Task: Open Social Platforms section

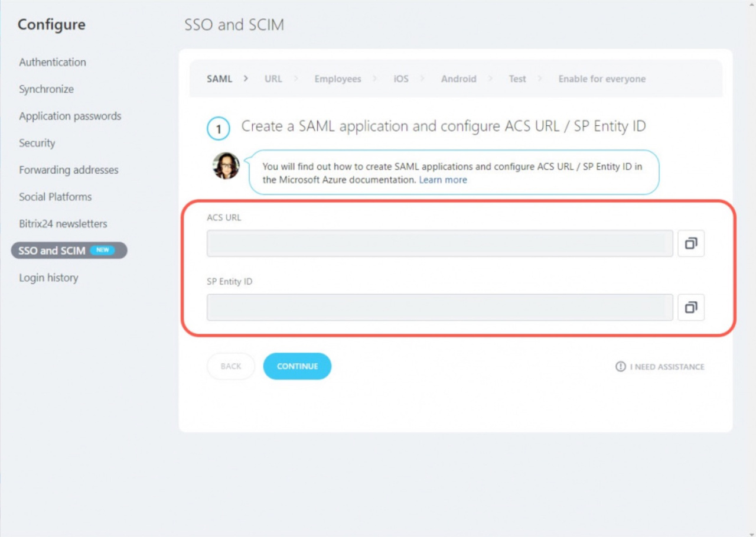Action: click(56, 197)
